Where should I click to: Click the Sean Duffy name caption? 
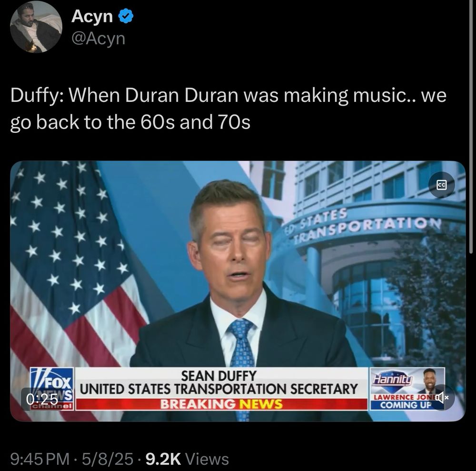coord(218,376)
